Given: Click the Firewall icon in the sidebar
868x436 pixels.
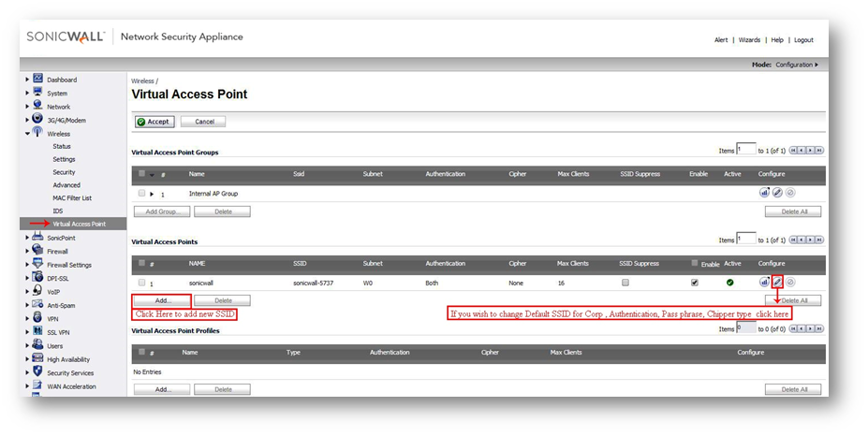Looking at the screenshot, I should pyautogui.click(x=37, y=250).
